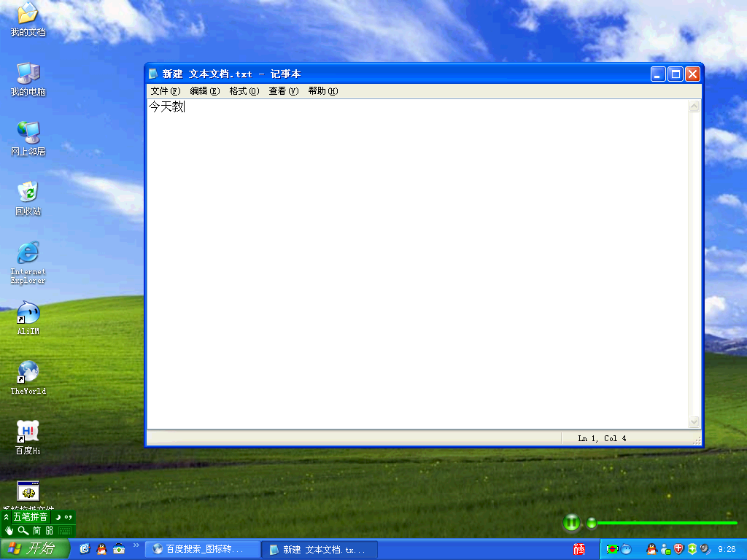
Task: Open the soft keyboard icon on the IME bar
Action: [65, 531]
